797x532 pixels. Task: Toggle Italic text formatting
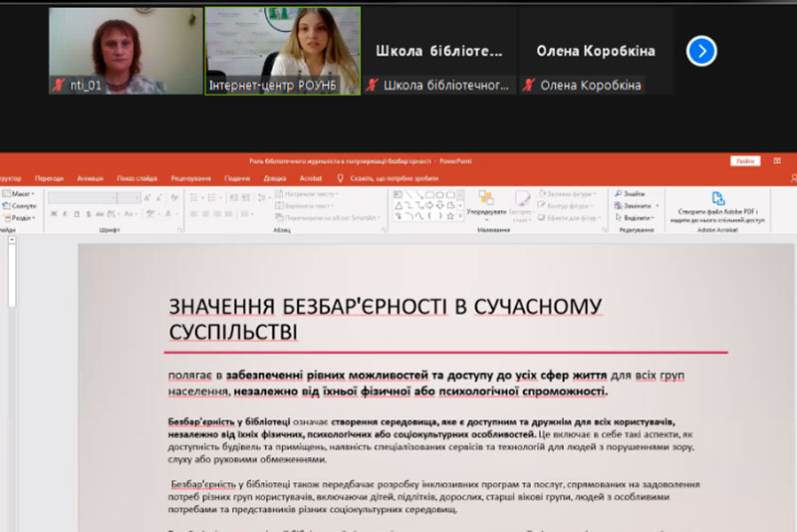pos(64,213)
